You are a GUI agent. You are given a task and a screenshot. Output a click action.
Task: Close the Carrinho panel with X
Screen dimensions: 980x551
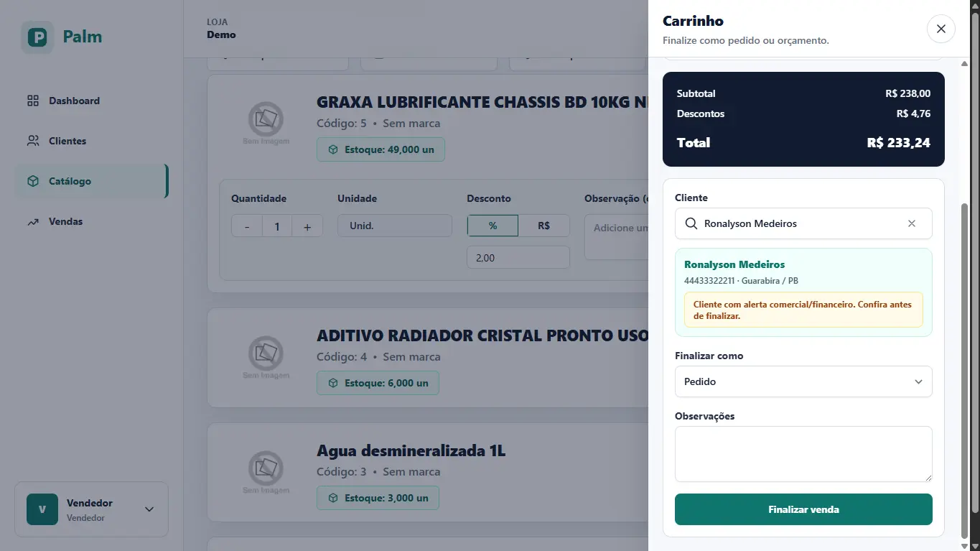point(941,29)
